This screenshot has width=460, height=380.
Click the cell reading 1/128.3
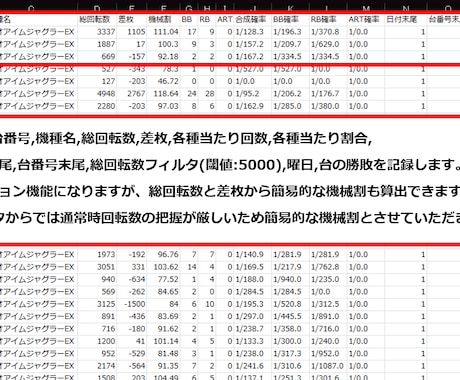(253, 32)
